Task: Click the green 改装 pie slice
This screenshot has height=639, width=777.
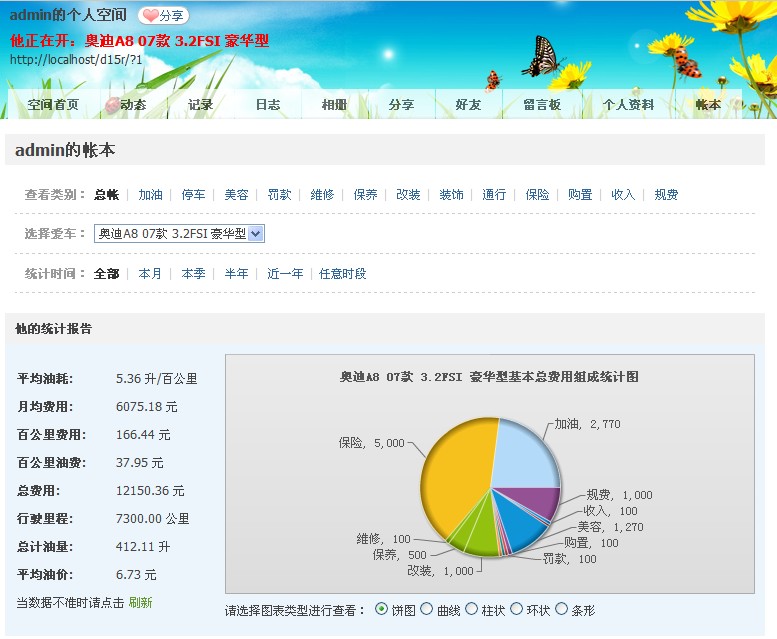Action: click(482, 535)
